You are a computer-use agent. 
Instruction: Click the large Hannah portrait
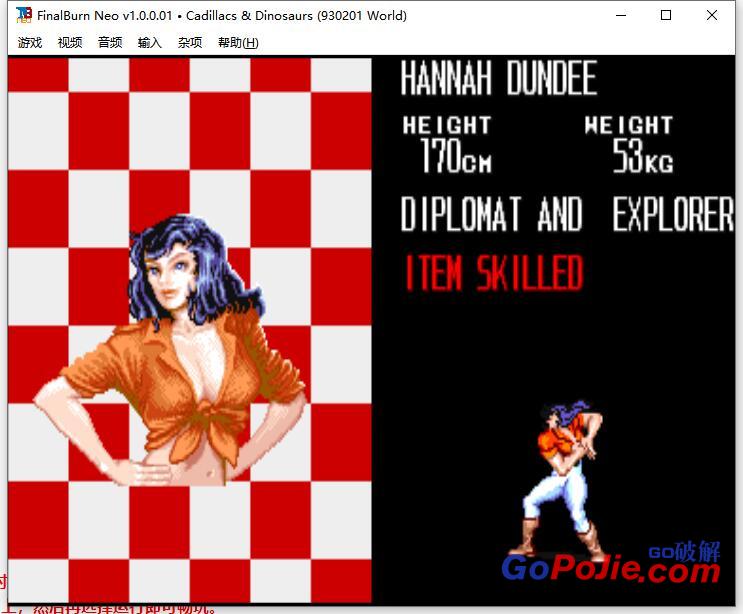click(171, 351)
